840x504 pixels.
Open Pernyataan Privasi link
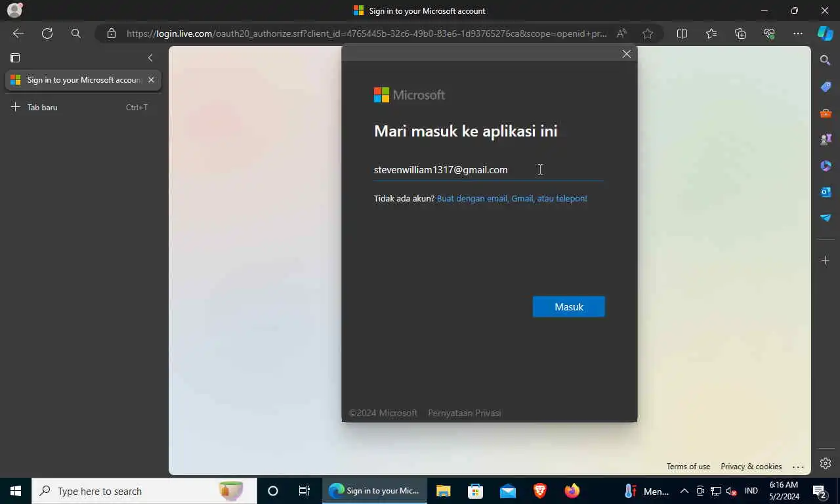[x=465, y=413]
